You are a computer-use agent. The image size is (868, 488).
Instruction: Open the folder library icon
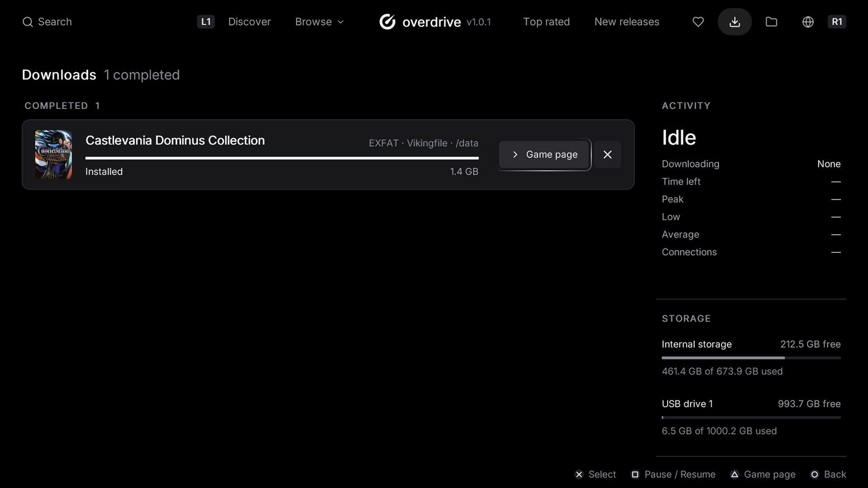point(771,22)
